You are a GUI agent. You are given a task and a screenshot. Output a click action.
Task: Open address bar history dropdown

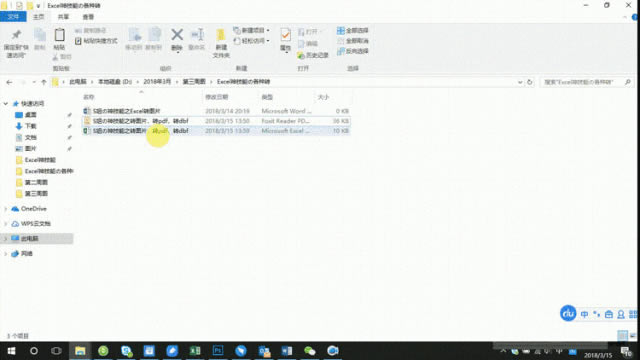tap(520, 82)
